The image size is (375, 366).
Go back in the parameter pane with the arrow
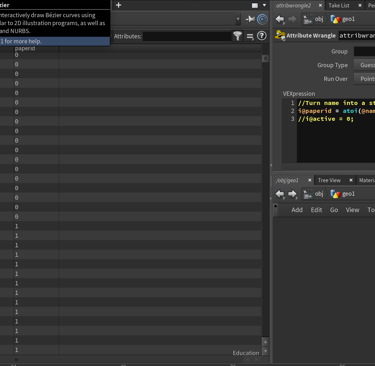(x=280, y=19)
